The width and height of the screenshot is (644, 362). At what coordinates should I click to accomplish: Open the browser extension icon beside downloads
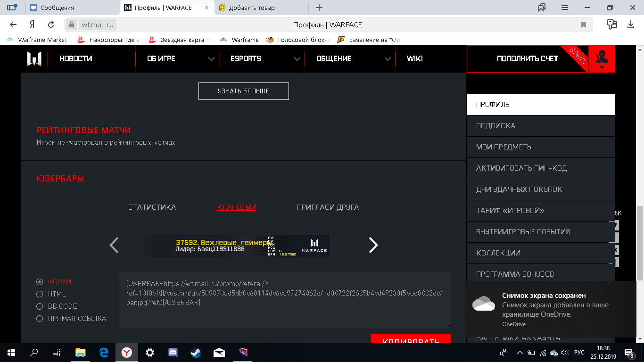612,25
